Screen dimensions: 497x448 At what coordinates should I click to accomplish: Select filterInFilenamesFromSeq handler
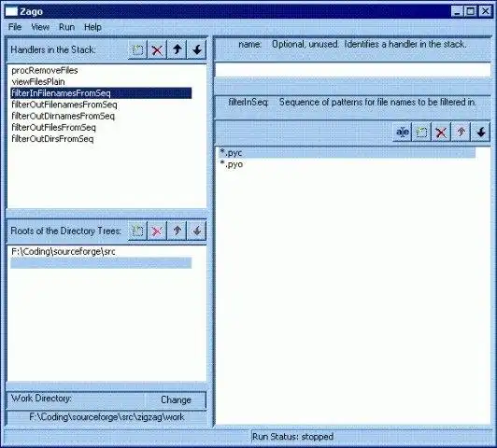coord(101,93)
